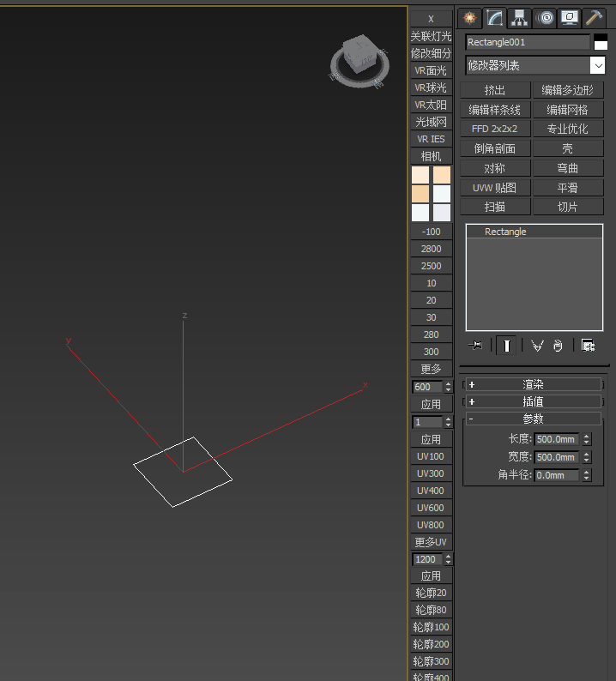Select Rectangle in the modifier stack
616x681 pixels.
(534, 232)
